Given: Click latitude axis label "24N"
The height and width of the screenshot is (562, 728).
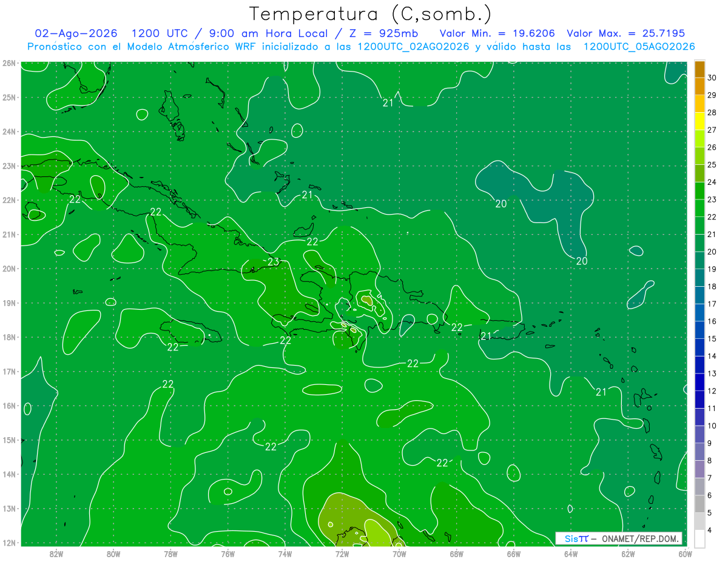Looking at the screenshot, I should [8, 132].
